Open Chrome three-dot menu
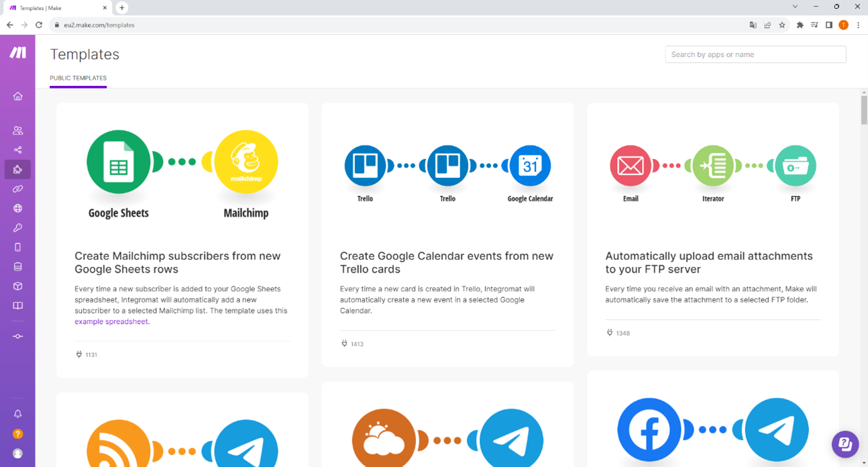The height and width of the screenshot is (467, 868). [x=858, y=25]
